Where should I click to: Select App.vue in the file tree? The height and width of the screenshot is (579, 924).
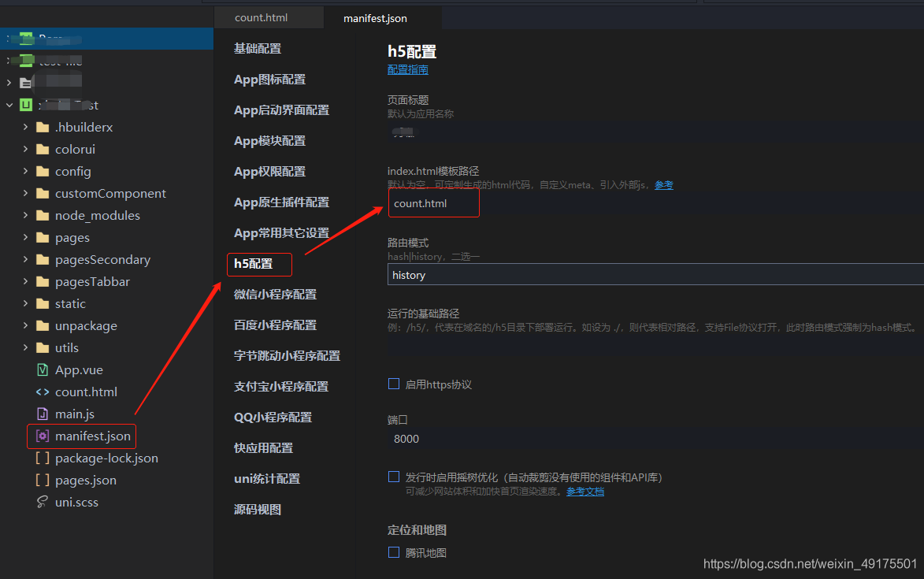pyautogui.click(x=79, y=370)
